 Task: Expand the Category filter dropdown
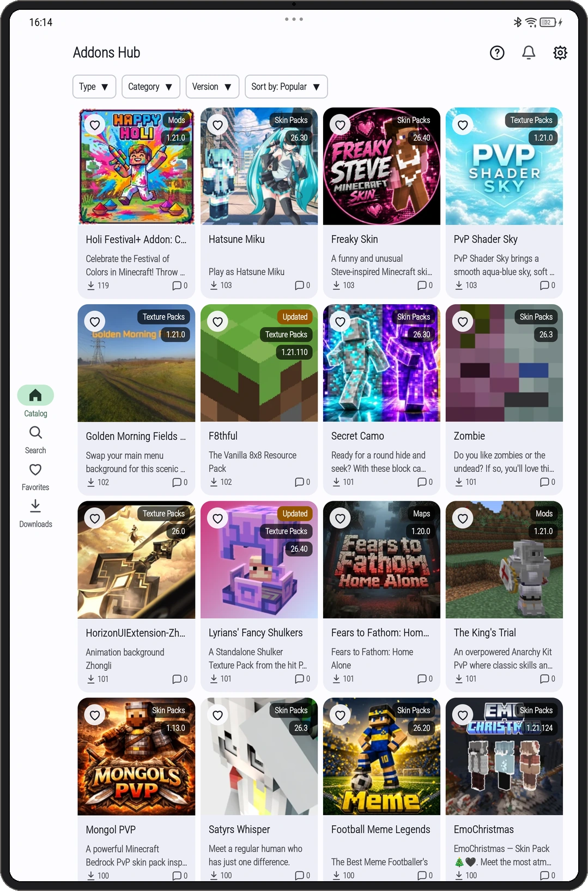pos(151,87)
